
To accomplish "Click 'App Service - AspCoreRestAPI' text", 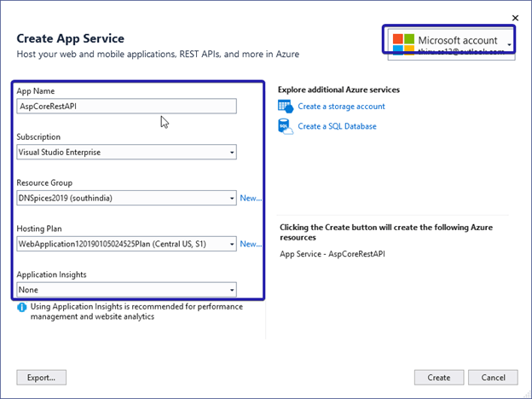I will point(332,254).
